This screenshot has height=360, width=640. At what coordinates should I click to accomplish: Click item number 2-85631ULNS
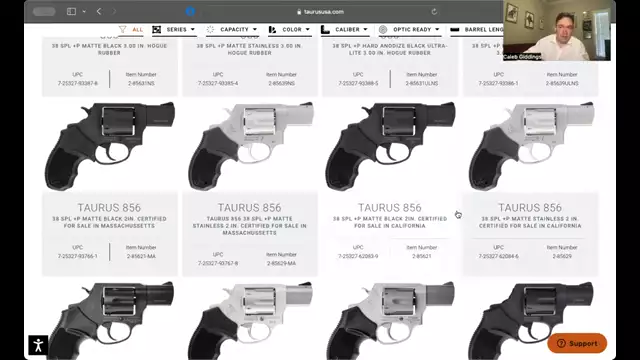coord(422,83)
